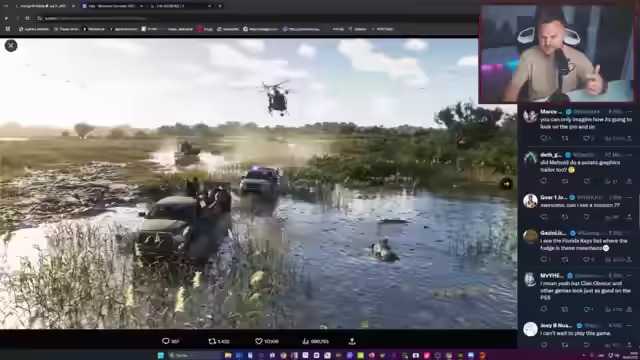Repost the Florida Keys comment
The width and height of the screenshot is (640, 360).
(x=565, y=260)
